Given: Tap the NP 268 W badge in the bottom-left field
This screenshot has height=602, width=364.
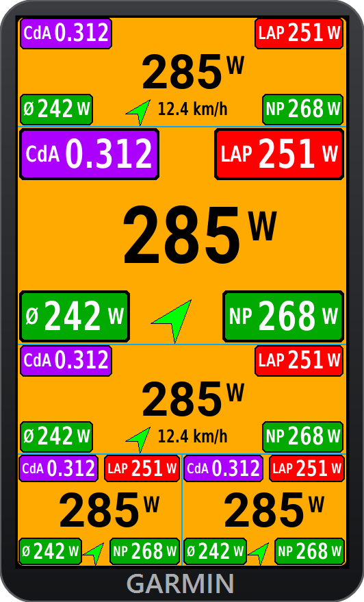Looking at the screenshot, I should pos(144,551).
